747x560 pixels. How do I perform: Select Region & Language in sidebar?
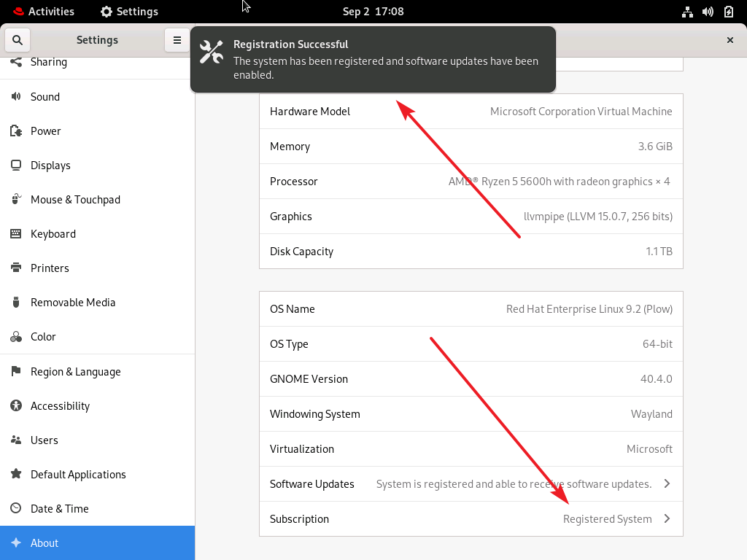point(97,371)
